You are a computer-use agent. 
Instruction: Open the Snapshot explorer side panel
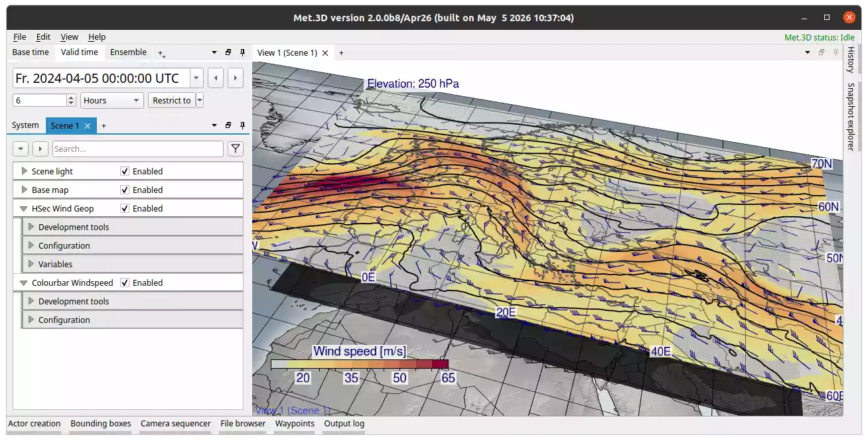850,117
